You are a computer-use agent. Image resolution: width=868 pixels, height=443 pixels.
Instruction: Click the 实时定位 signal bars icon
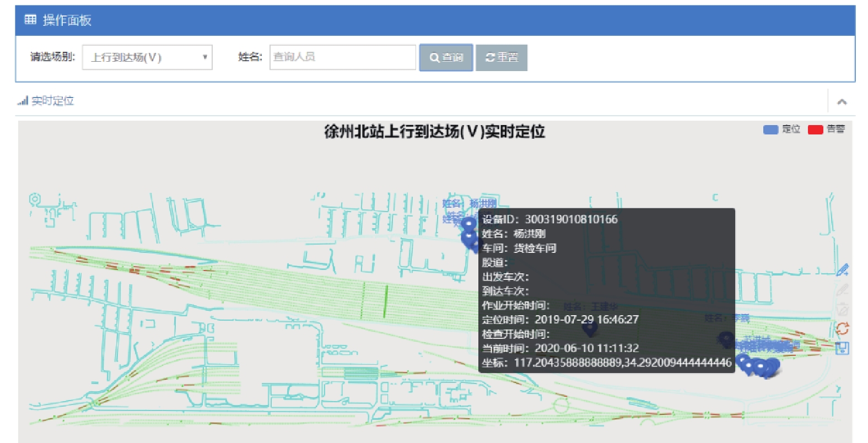pos(23,101)
